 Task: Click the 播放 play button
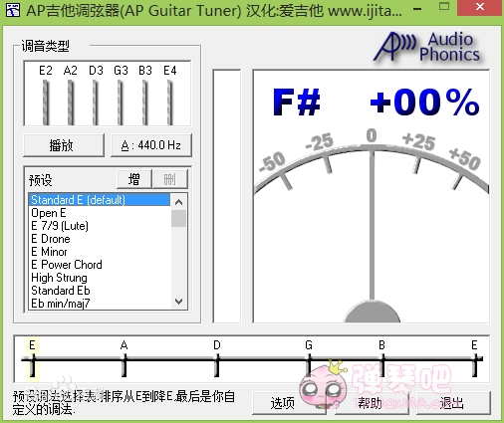click(x=64, y=145)
